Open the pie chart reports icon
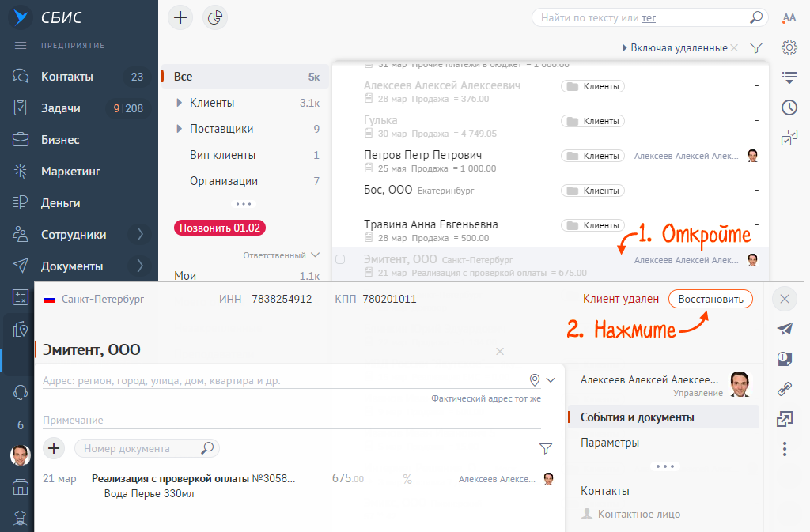This screenshot has width=810, height=532. [x=215, y=17]
